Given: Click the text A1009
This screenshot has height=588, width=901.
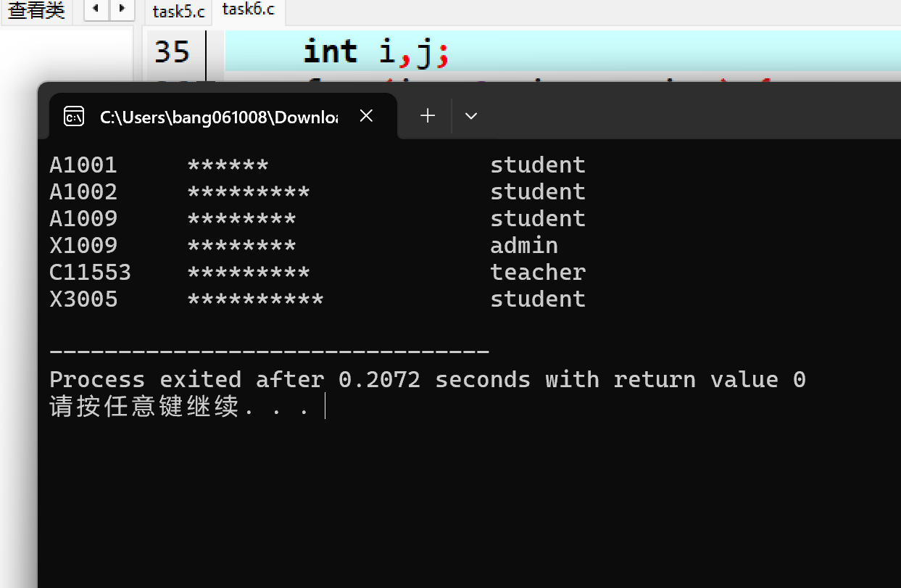Looking at the screenshot, I should pos(83,219).
